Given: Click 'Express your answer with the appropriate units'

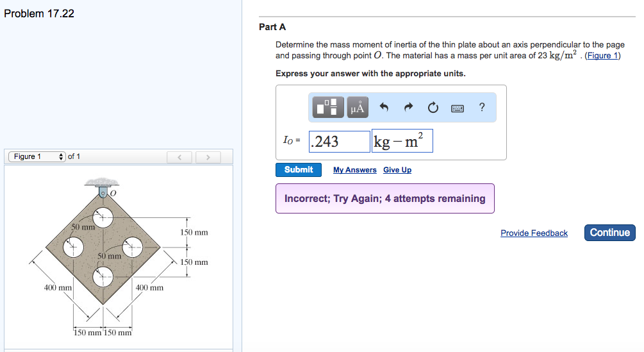Looking at the screenshot, I should tap(370, 74).
